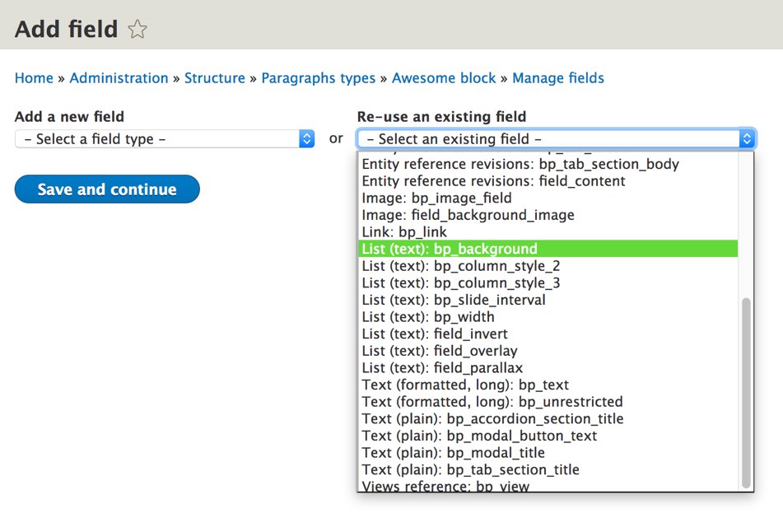Choose List (text): bp_column_style_3
Screen dimensions: 783x532
(x=548, y=283)
